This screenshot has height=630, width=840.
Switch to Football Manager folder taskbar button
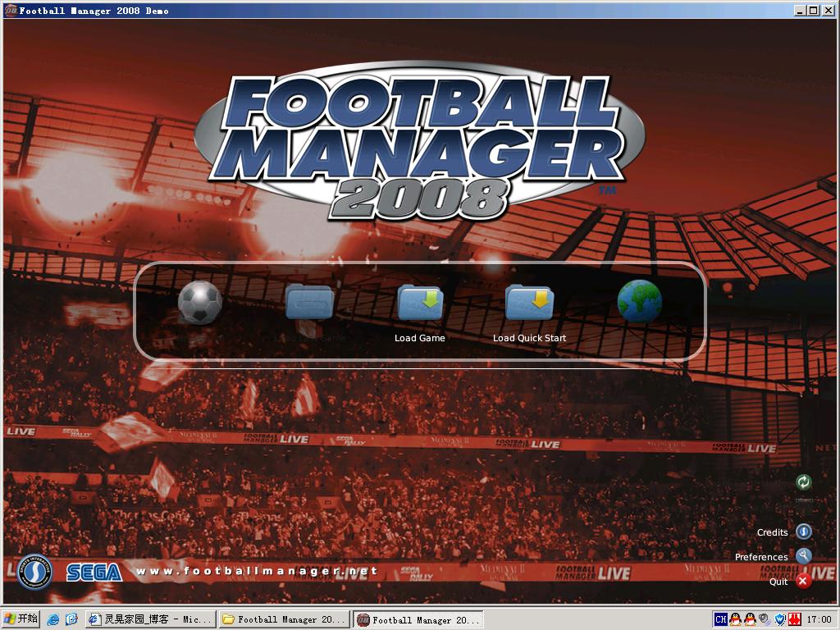coord(284,619)
